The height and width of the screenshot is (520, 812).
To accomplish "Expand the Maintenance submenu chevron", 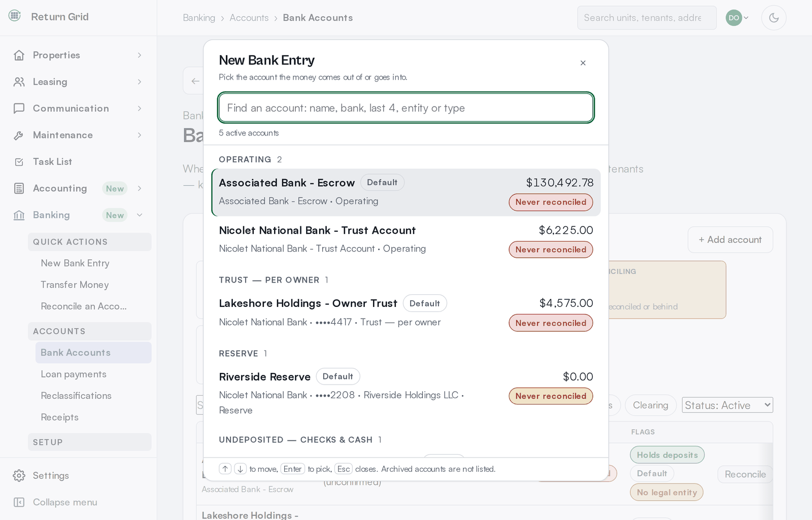I will coord(140,135).
